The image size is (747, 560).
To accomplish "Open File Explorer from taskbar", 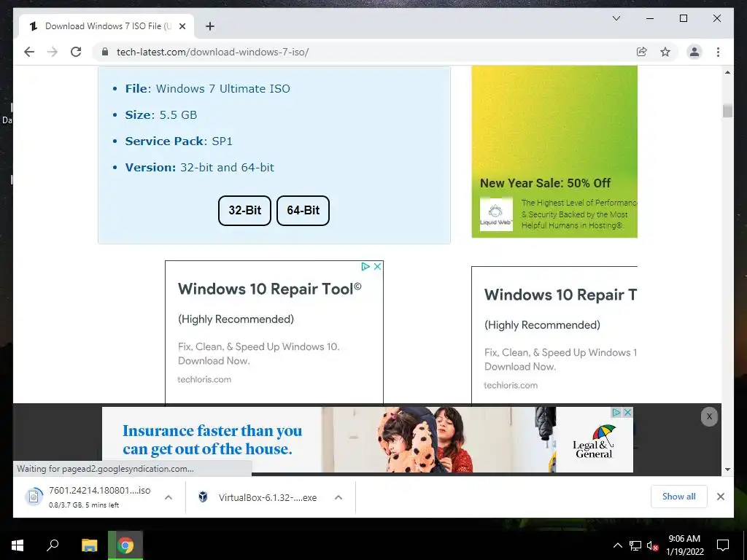I will pos(89,545).
